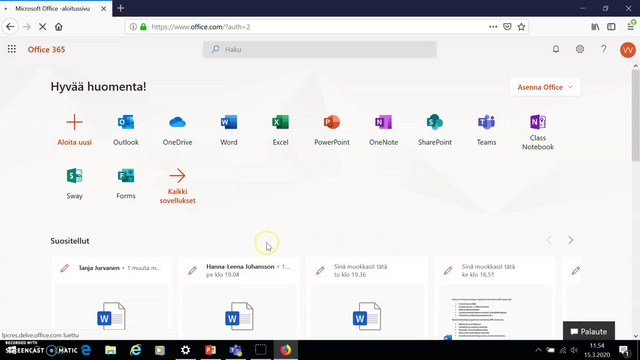Image resolution: width=640 pixels, height=360 pixels.
Task: Select the Microsoft Office aloitussivu tab
Action: (x=51, y=8)
